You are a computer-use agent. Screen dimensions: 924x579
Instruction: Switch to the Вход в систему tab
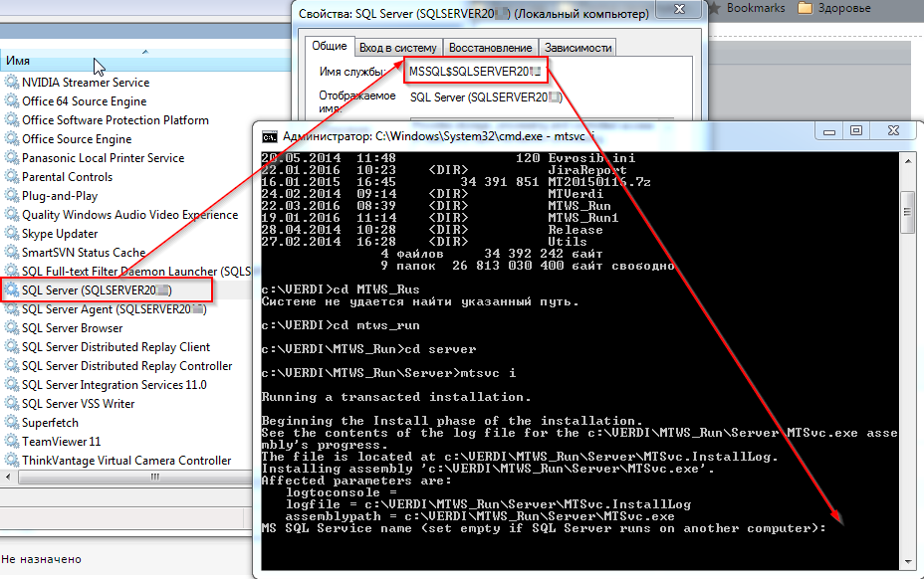(x=397, y=48)
